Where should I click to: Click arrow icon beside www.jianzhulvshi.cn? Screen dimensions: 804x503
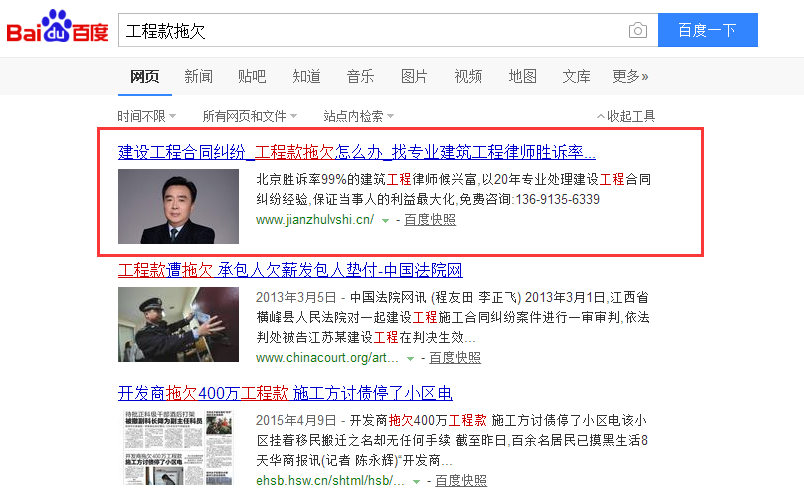(x=385, y=221)
